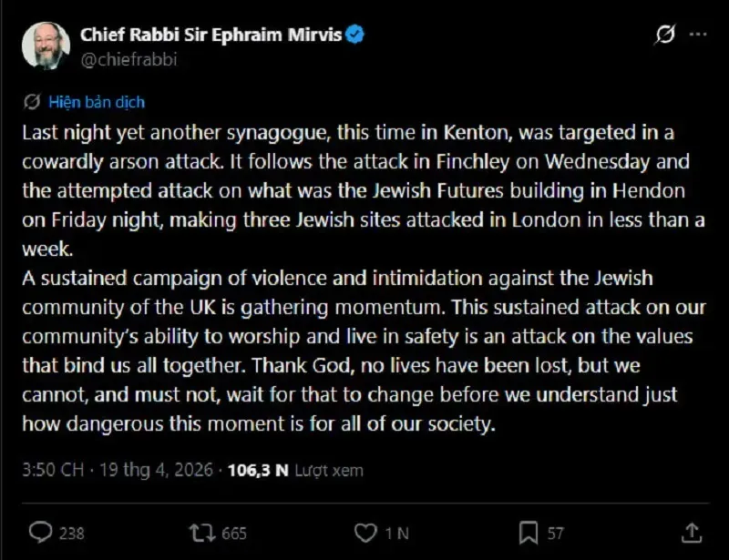Click the 3:50 CH timestamp link

point(52,470)
